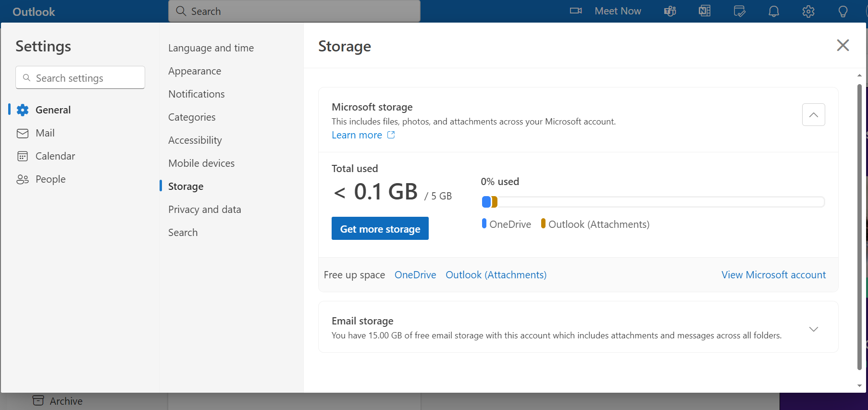Expand the Email storage section
Image resolution: width=868 pixels, height=410 pixels.
coord(814,329)
